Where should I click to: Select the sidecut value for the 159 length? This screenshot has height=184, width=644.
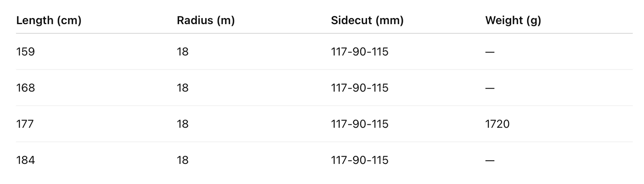(359, 52)
